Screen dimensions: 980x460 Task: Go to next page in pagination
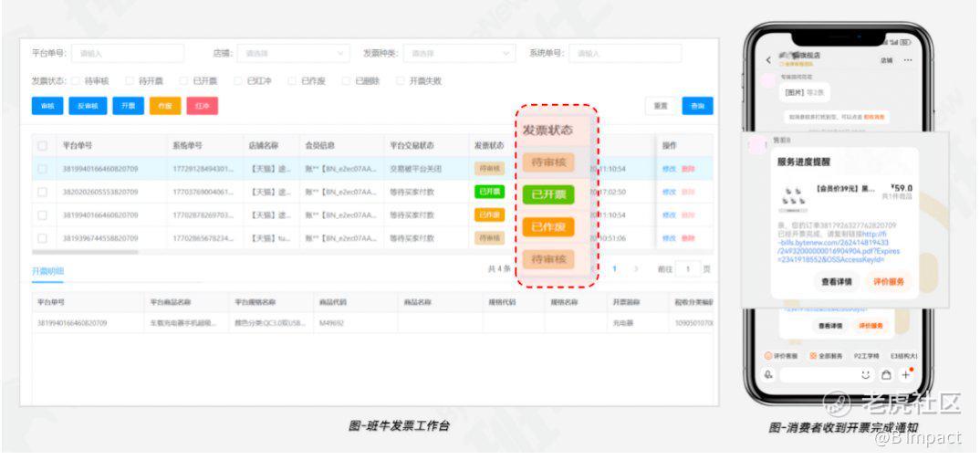(636, 268)
